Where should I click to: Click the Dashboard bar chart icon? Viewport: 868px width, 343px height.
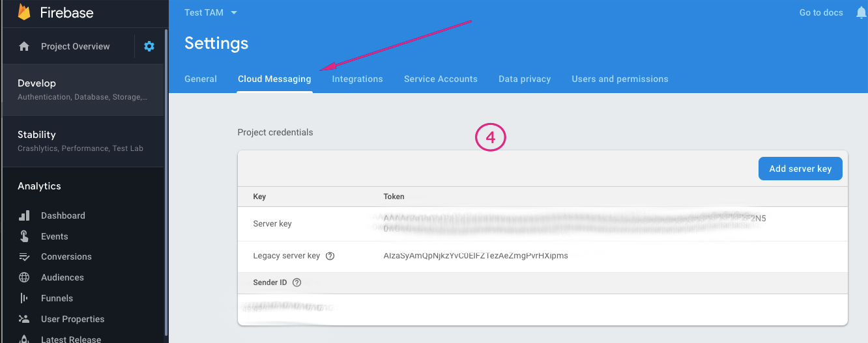coord(24,215)
